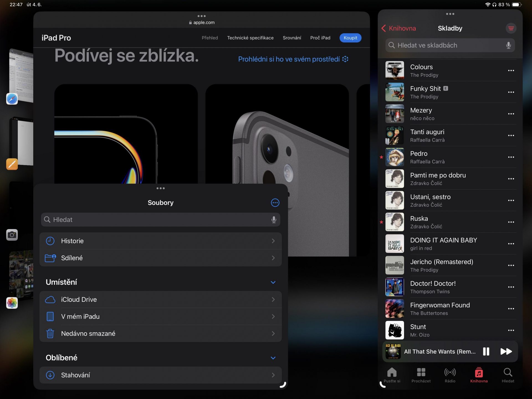Open iCloud Drive location
This screenshot has height=399, width=532.
pyautogui.click(x=160, y=300)
